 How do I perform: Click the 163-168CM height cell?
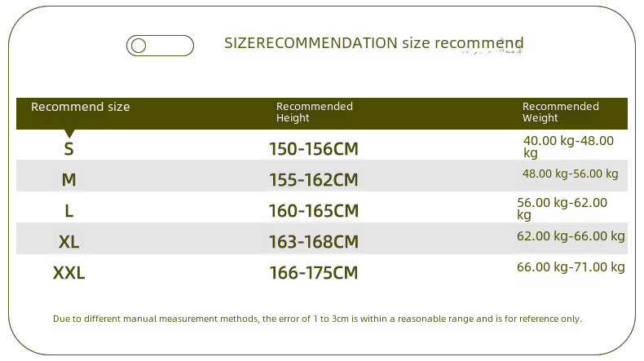tap(314, 242)
